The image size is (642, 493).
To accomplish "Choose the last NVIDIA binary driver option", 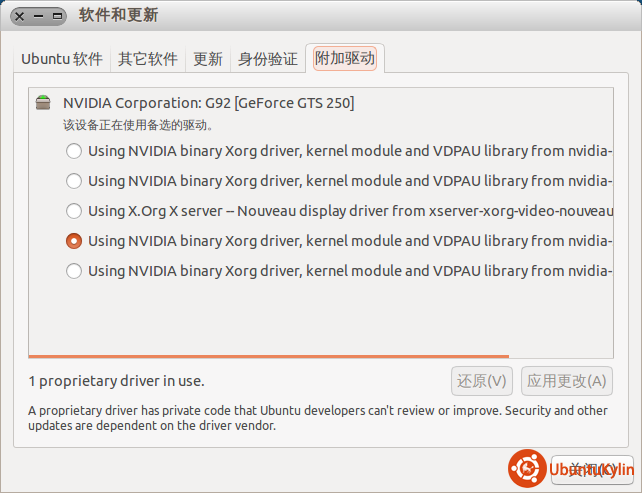I will 74,271.
